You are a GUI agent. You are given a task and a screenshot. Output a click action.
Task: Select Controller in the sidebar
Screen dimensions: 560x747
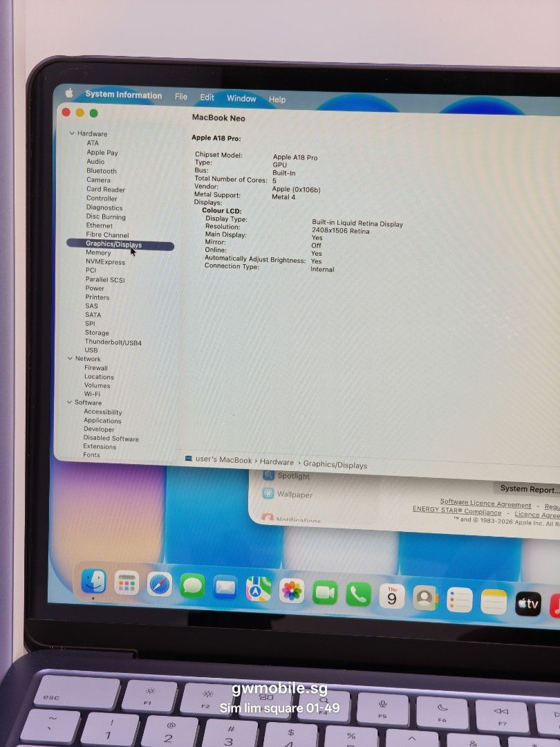pos(102,199)
